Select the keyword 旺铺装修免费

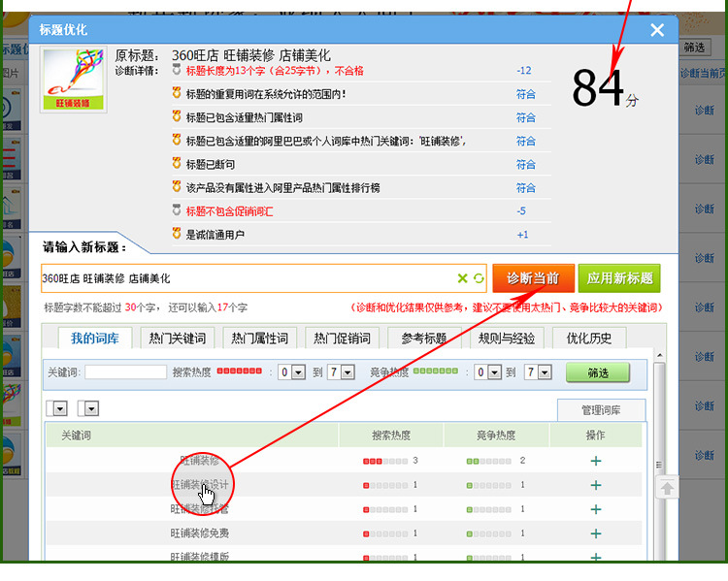200,533
